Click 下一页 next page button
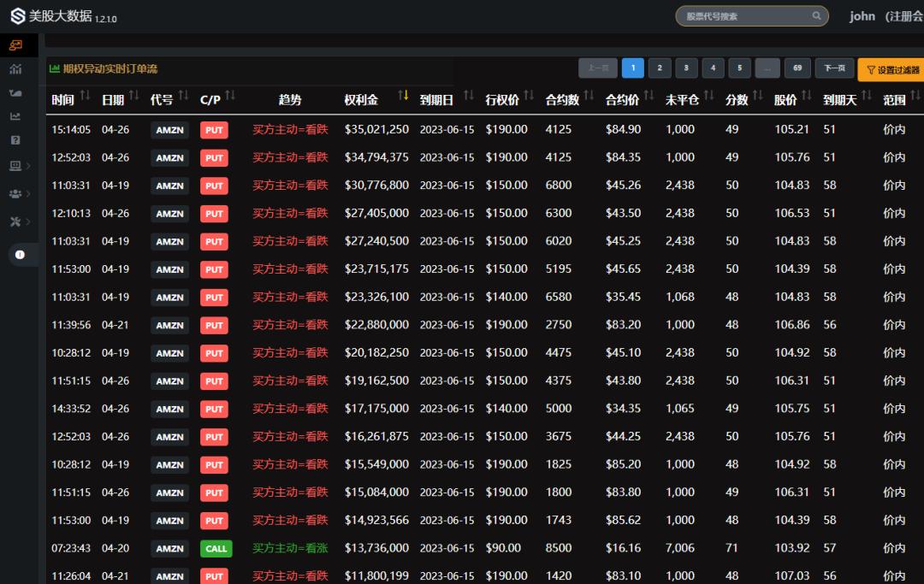The width and height of the screenshot is (924, 584). (x=834, y=69)
